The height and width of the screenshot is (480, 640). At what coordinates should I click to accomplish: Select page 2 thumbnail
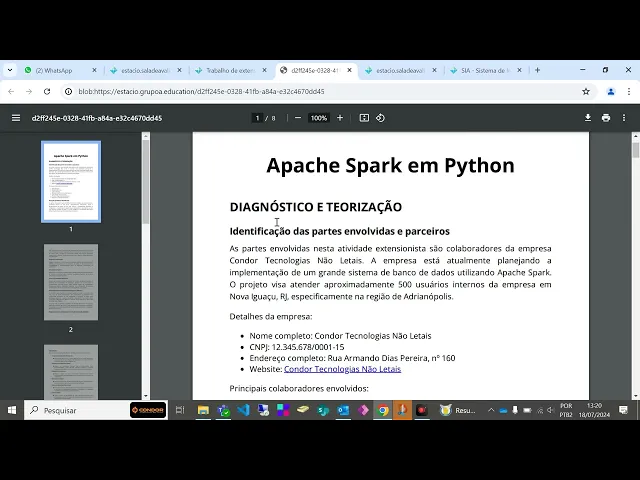coord(71,282)
